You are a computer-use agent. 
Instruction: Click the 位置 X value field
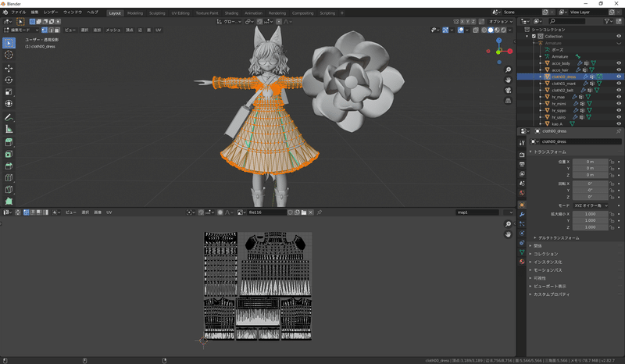click(590, 162)
